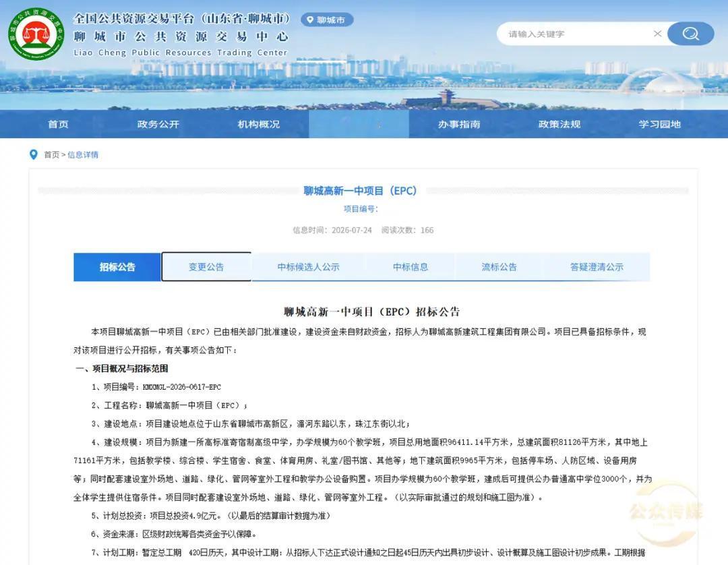Click the 聊城市 city selector badge

pyautogui.click(x=328, y=20)
